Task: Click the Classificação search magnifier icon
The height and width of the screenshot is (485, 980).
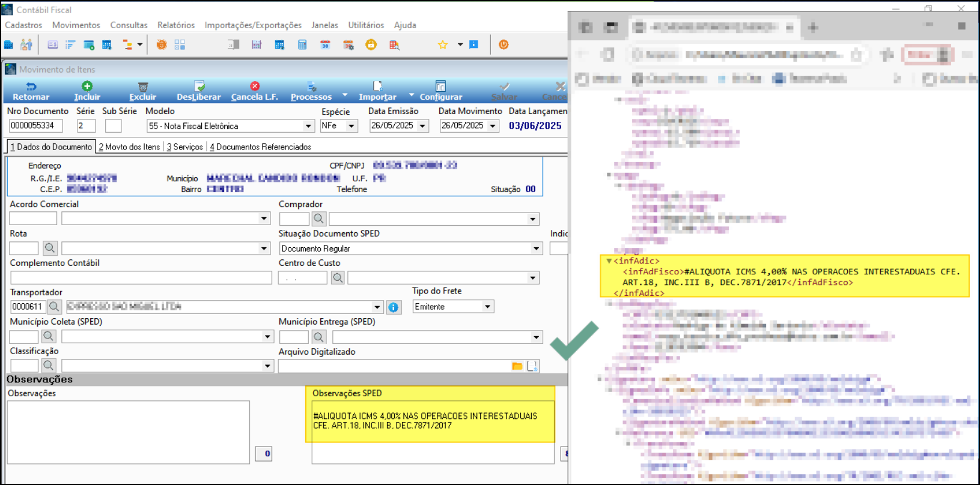Action: pos(49,365)
